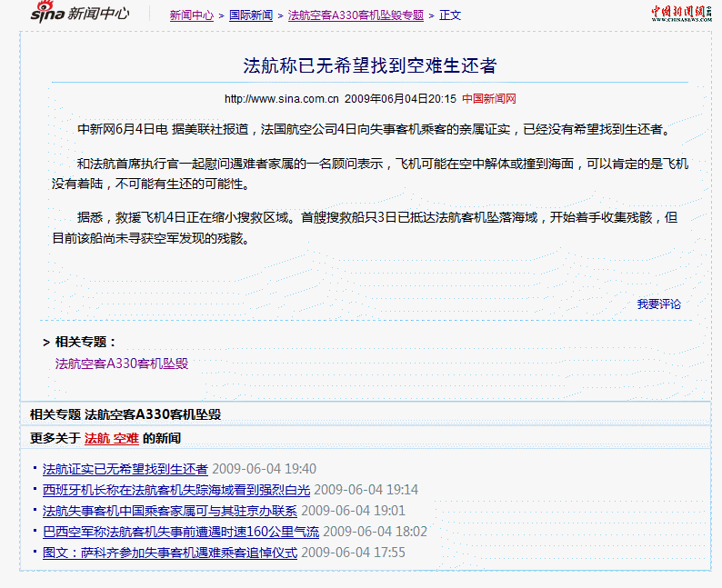Image resolution: width=722 pixels, height=588 pixels.
Task: Open purple 法航空客A330客机坠毁 related topic link
Action: (x=122, y=364)
